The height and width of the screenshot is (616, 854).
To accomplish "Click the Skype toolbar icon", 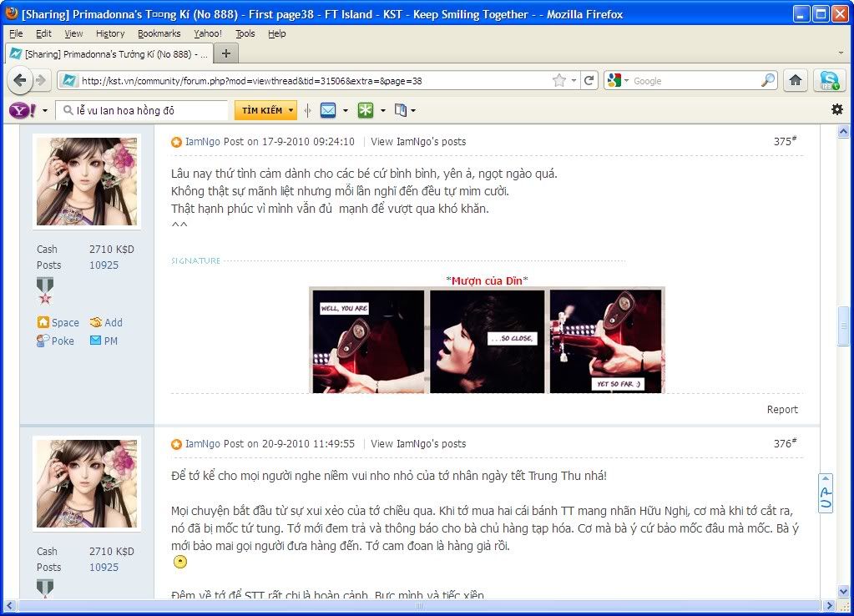I will [x=830, y=81].
